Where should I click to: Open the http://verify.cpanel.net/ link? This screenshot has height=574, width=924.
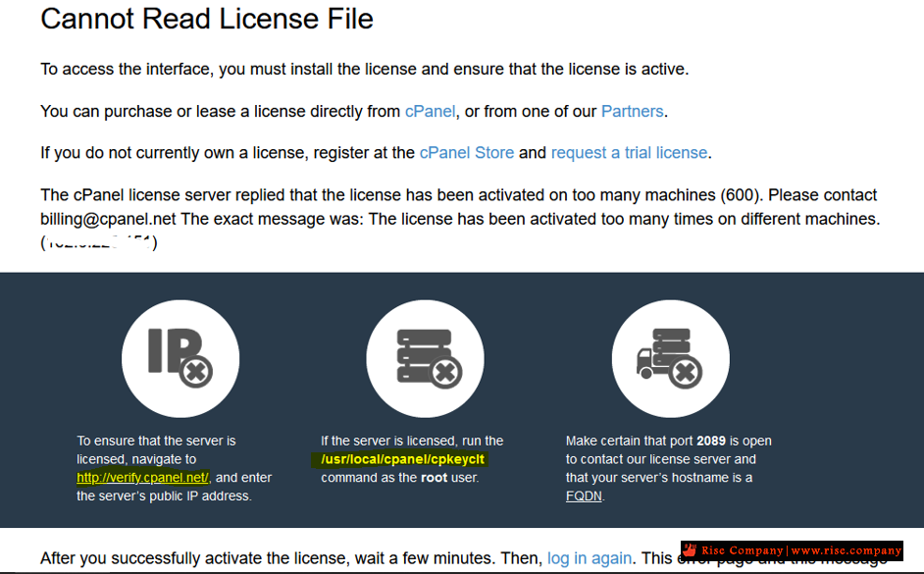point(142,477)
